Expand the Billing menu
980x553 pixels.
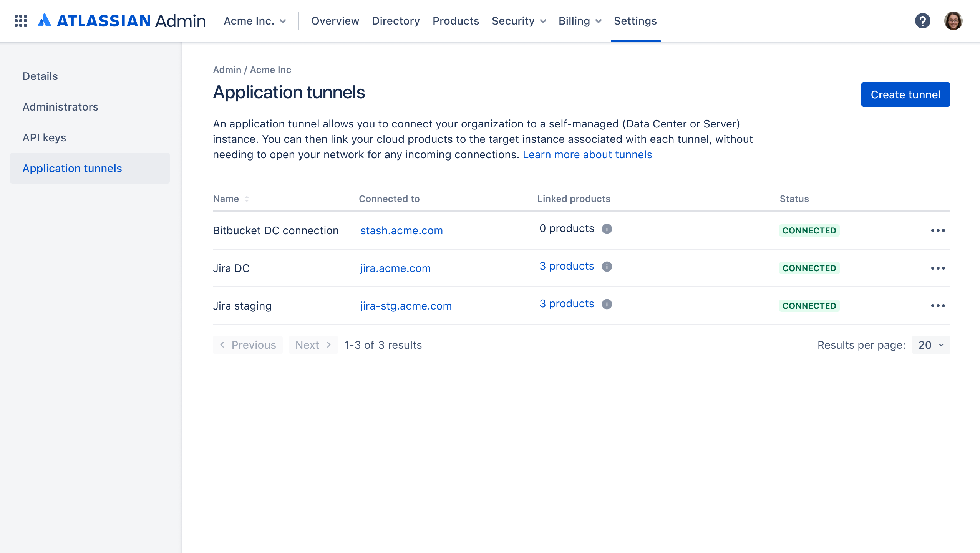tap(580, 21)
